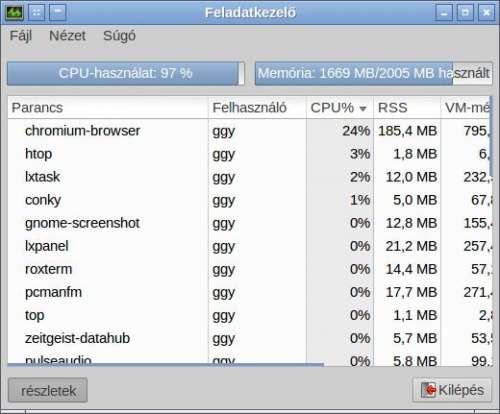Sort by the Felhasználó column header
The width and height of the screenshot is (500, 414).
(257, 108)
